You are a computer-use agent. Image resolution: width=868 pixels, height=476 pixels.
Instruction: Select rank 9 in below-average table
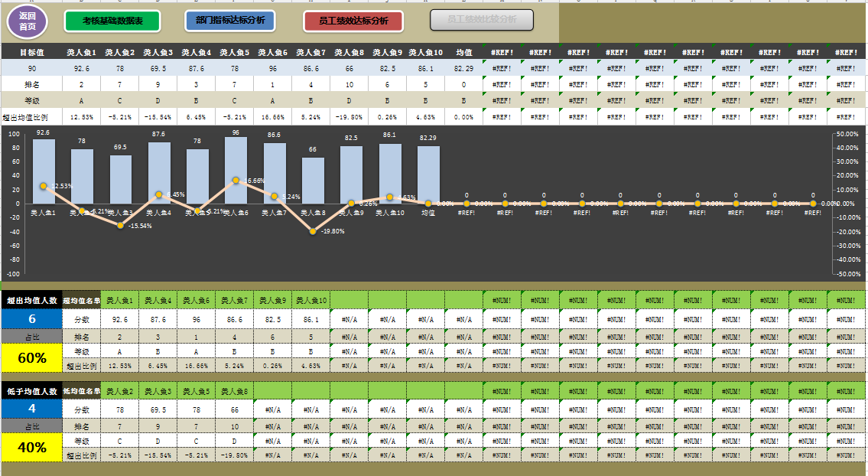click(158, 426)
